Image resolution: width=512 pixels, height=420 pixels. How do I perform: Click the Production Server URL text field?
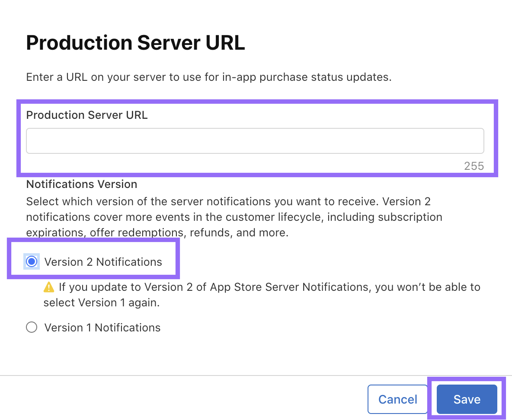[x=255, y=141]
